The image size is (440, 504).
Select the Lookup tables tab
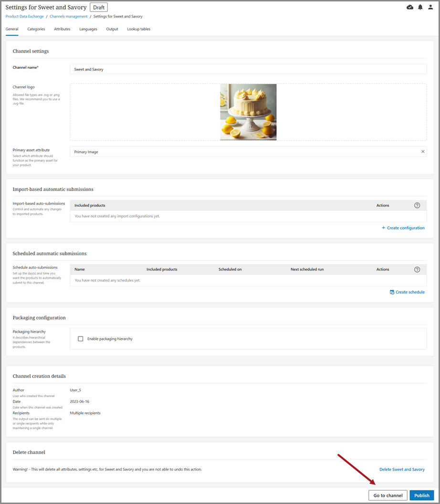click(x=138, y=29)
